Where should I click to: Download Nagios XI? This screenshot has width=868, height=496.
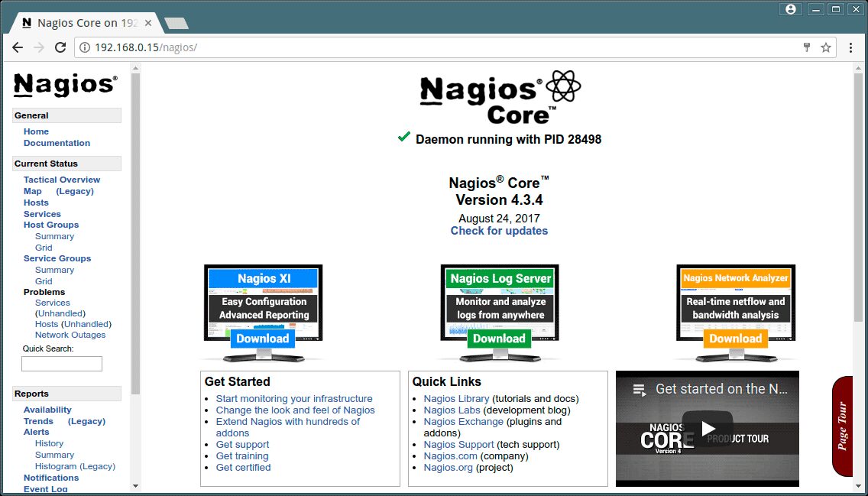tap(262, 338)
